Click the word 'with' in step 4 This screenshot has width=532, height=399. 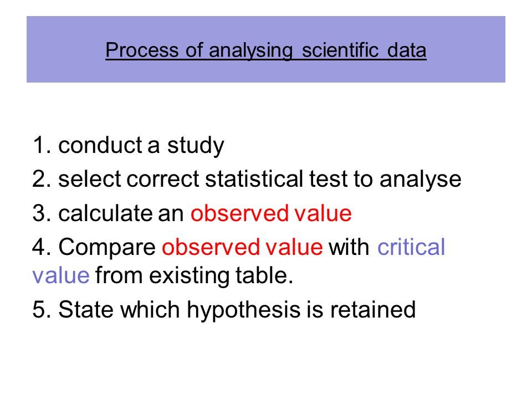tap(349, 247)
